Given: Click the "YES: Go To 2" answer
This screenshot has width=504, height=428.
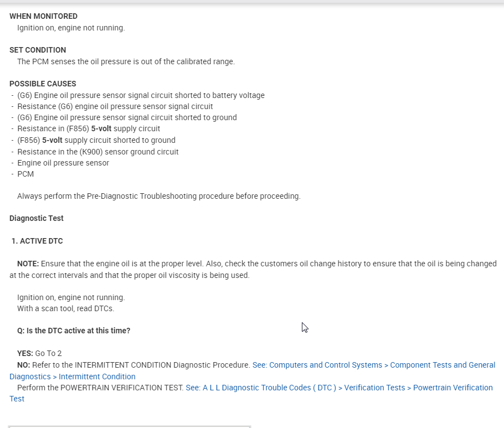Looking at the screenshot, I should point(39,353).
